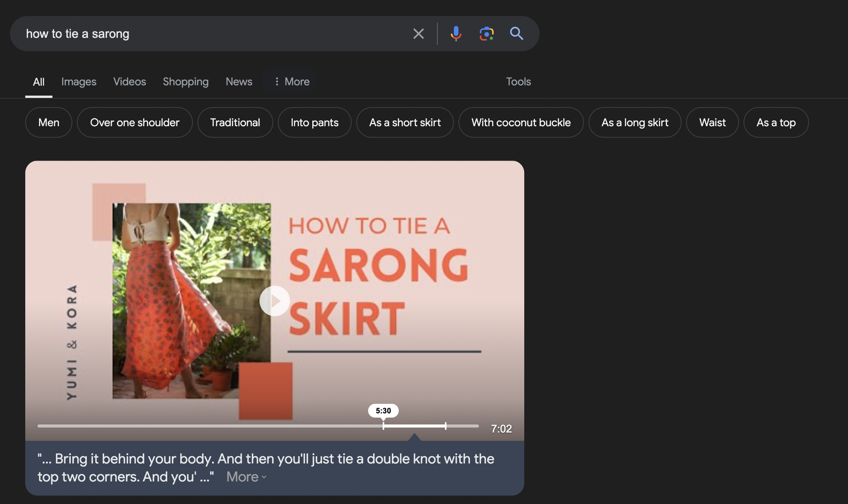This screenshot has height=504, width=848.
Task: Filter results by 'Men'
Action: [49, 122]
